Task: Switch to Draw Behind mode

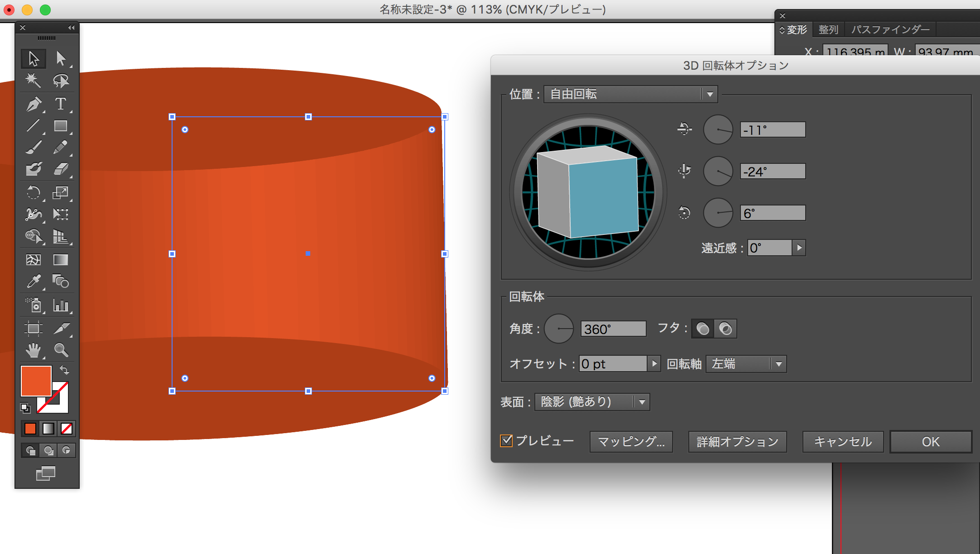Action: 48,450
